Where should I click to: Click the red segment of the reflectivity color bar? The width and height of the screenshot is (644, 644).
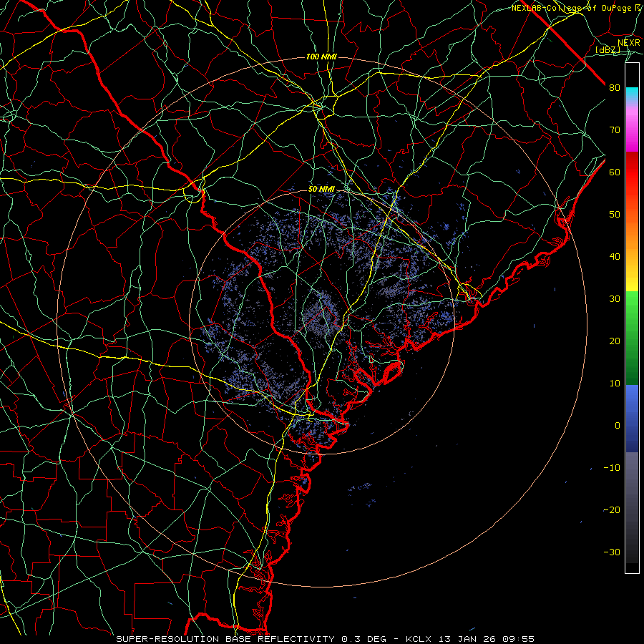pyautogui.click(x=632, y=172)
